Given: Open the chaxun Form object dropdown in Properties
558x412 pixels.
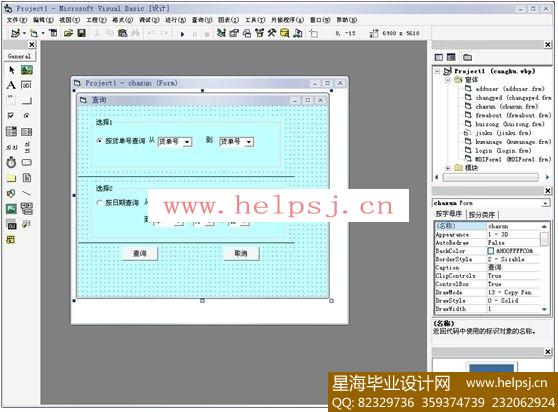Looking at the screenshot, I should [545, 203].
